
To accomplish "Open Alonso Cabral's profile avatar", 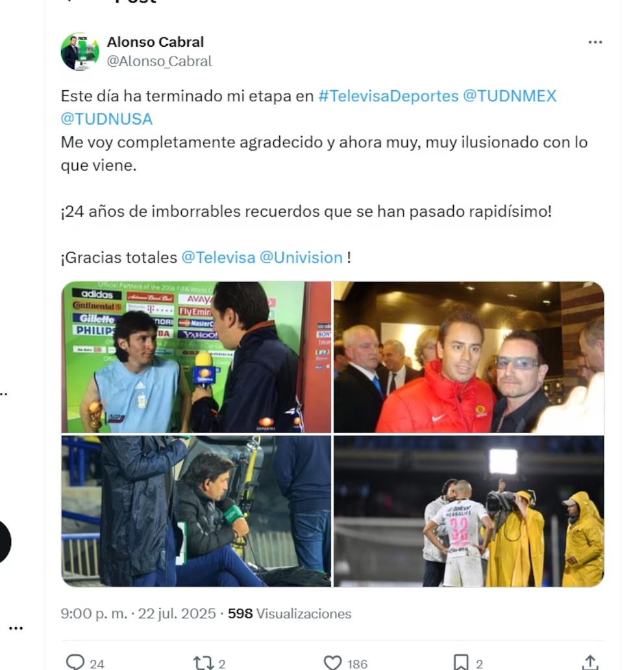I will (x=80, y=52).
